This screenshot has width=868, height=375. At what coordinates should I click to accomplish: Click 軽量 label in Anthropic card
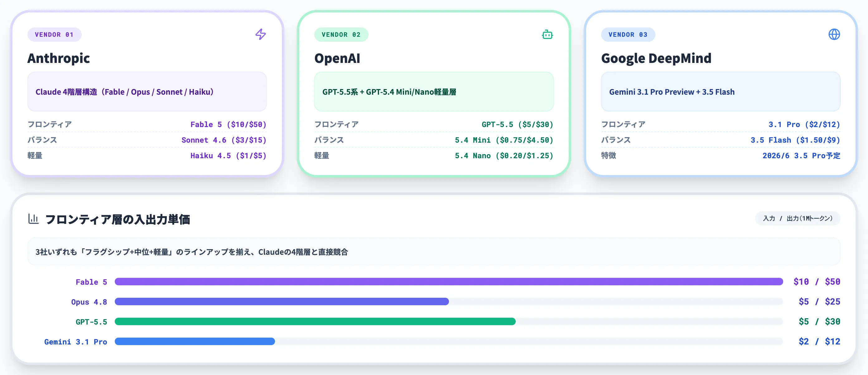point(35,155)
